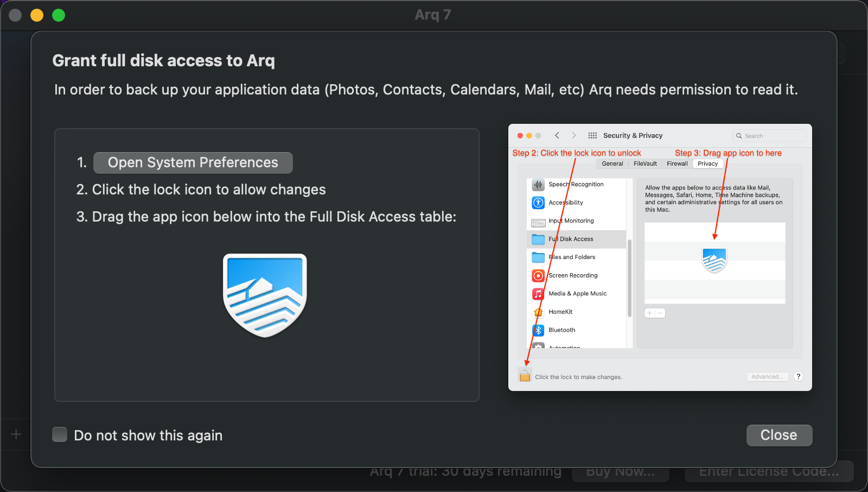Switch to the FileVault tab
Screen dimensions: 868x492
[645, 163]
